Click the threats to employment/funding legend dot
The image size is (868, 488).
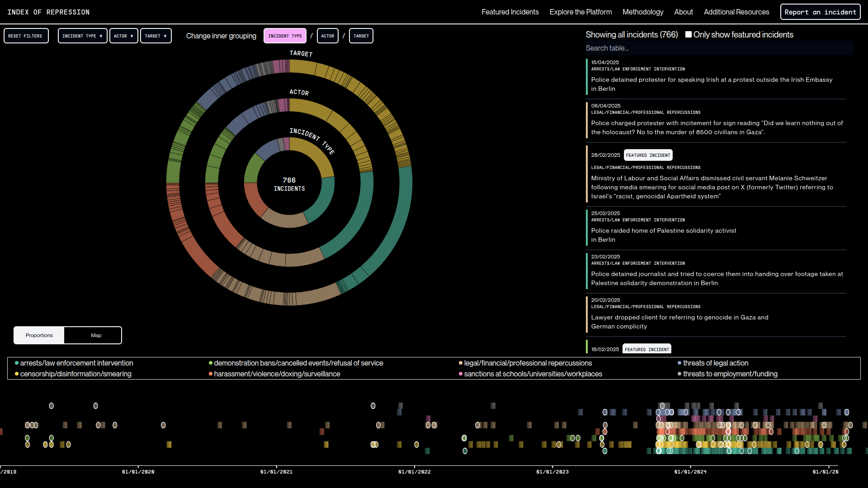pyautogui.click(x=679, y=374)
